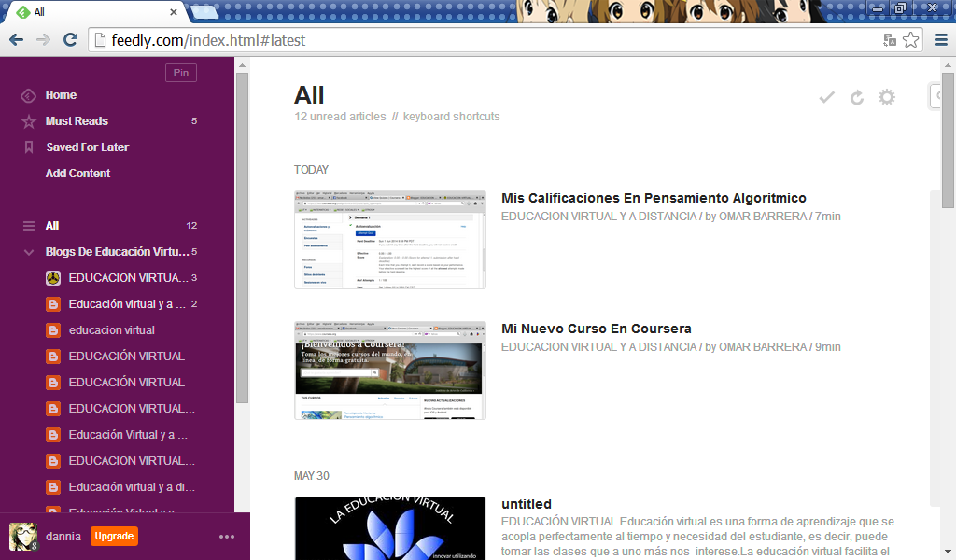Open the Blogs De Educación Virtu... category
The height and width of the screenshot is (560, 956).
(117, 252)
